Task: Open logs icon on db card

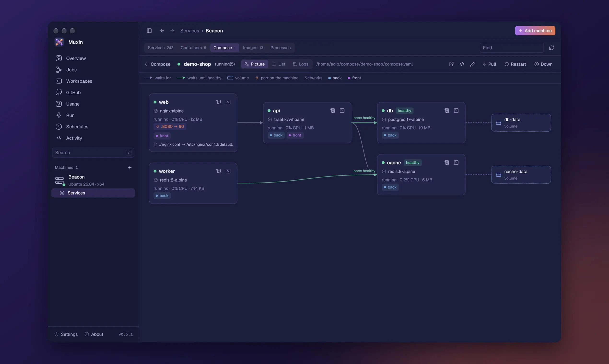Action: pyautogui.click(x=447, y=111)
